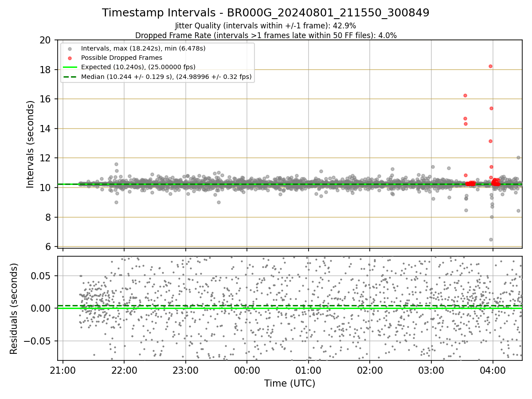Click the red dropped-frame point near 16 seconds
The height and width of the screenshot is (399, 532).
coord(465,95)
